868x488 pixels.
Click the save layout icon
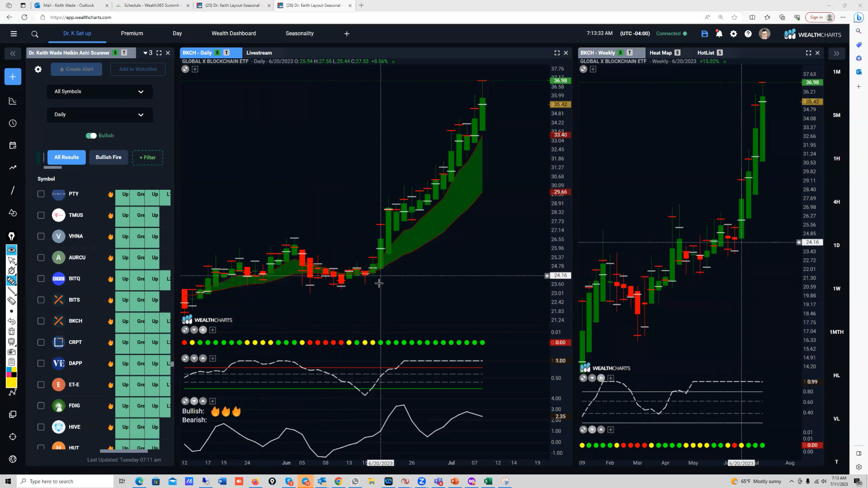point(704,34)
